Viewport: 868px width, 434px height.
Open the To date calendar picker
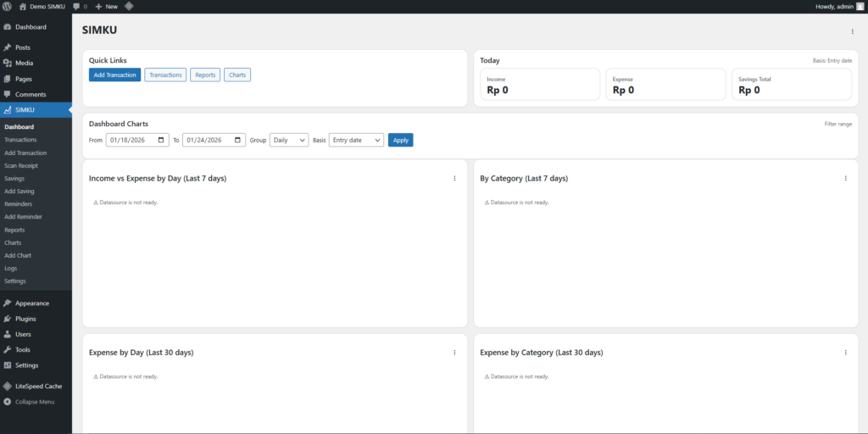click(238, 140)
